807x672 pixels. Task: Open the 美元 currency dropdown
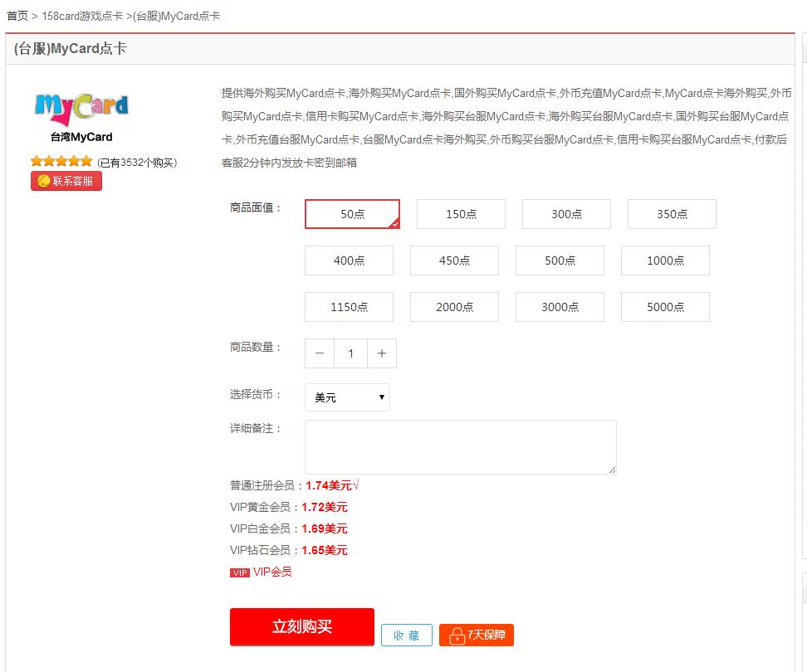point(347,397)
